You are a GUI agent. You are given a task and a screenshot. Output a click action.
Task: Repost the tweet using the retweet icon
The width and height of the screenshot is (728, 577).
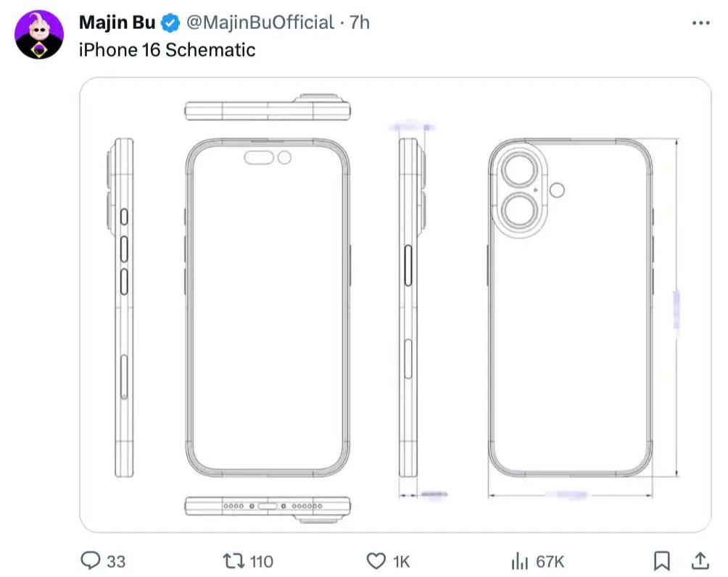(x=233, y=560)
